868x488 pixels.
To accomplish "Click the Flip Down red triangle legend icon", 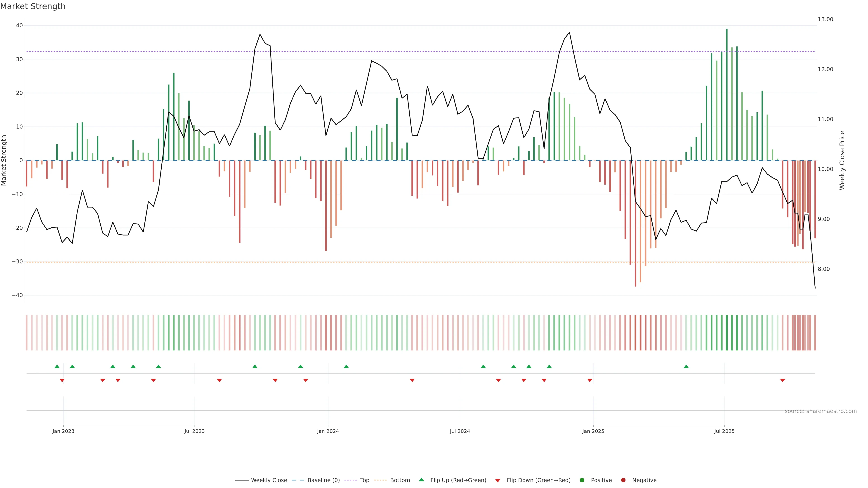I will pyautogui.click(x=498, y=481).
